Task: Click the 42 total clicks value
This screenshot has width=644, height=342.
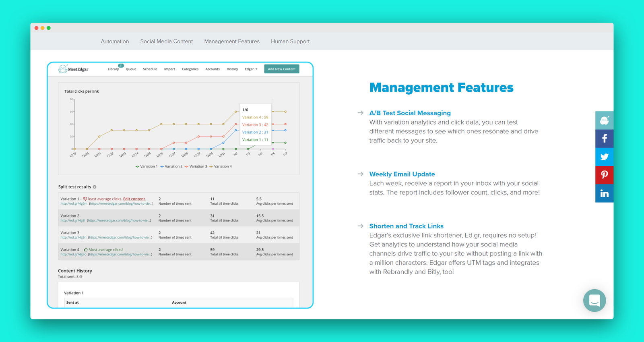Action: (x=212, y=233)
